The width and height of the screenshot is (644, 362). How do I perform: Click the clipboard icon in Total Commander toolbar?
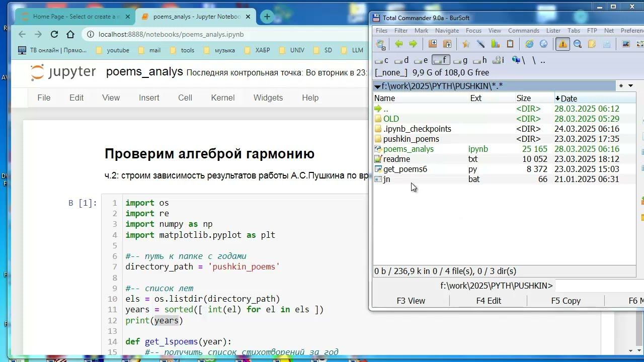510,44
